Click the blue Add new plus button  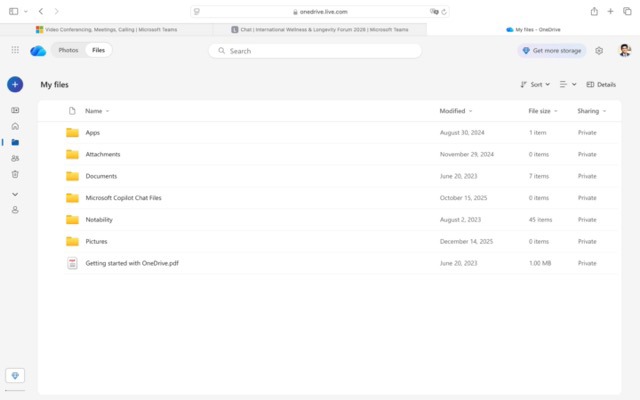[15, 84]
